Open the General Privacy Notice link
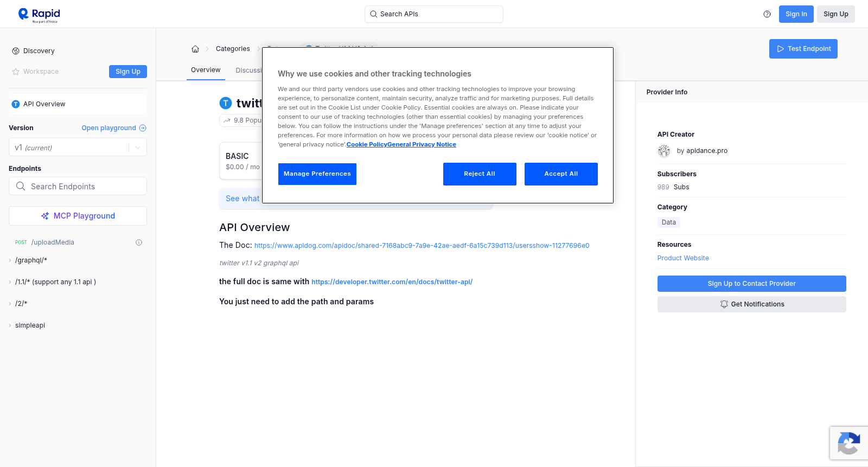The height and width of the screenshot is (467, 868). [x=422, y=144]
